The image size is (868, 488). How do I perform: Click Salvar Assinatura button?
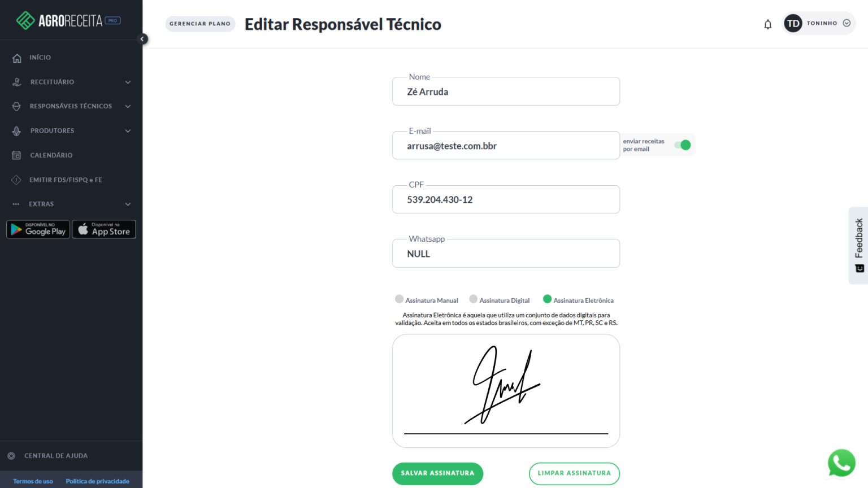pos(437,473)
